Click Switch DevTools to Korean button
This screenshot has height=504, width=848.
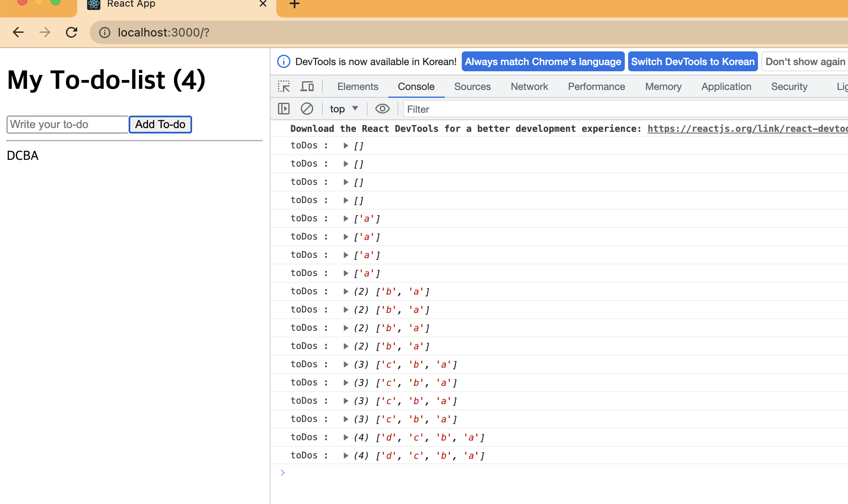pyautogui.click(x=692, y=62)
